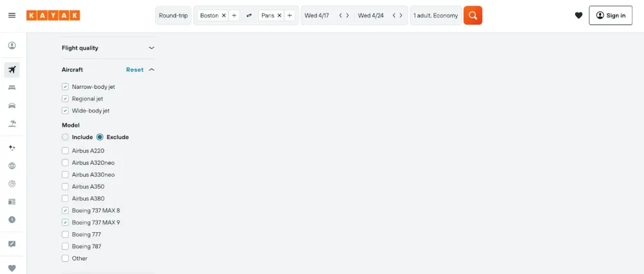Select the Flights airplane sidebar icon
Viewport: 644px width, 274px height.
coord(12,69)
